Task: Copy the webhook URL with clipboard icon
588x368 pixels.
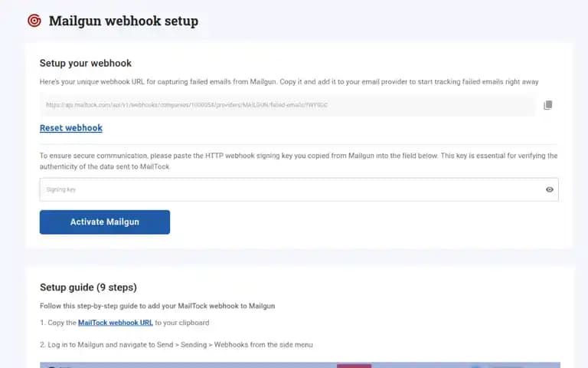Action: (x=548, y=105)
